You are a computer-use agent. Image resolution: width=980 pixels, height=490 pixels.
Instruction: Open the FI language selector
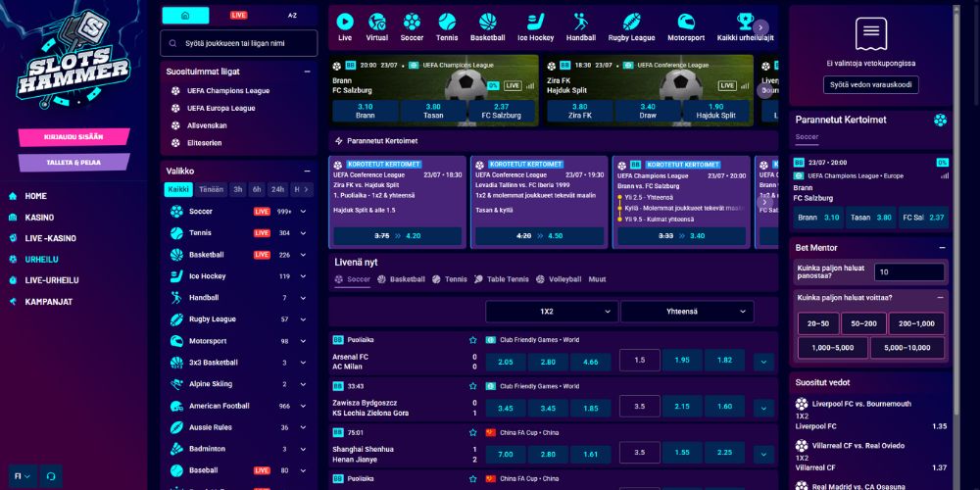point(23,476)
